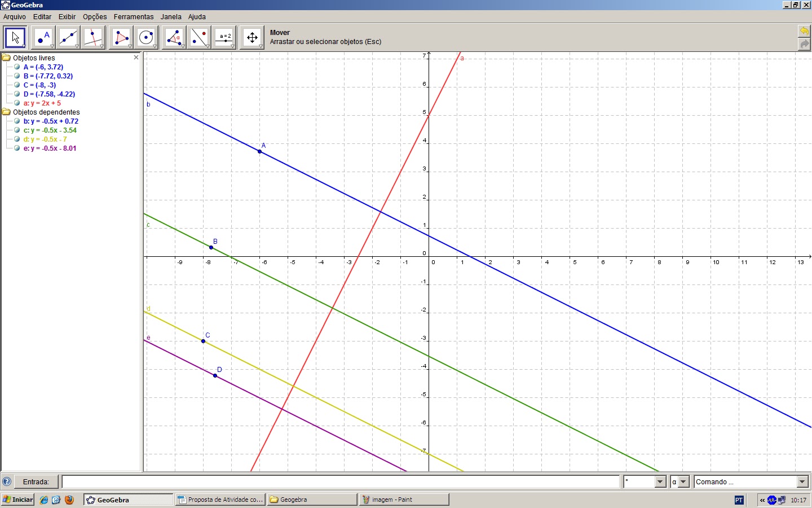Select entry 'C = (-8, -3)'

tap(39, 85)
